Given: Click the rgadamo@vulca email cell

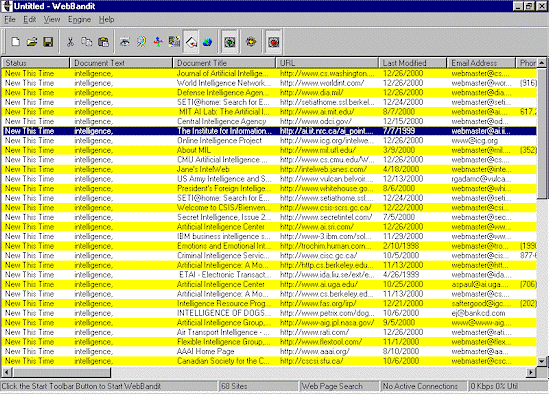Looking at the screenshot, I should [x=481, y=179].
